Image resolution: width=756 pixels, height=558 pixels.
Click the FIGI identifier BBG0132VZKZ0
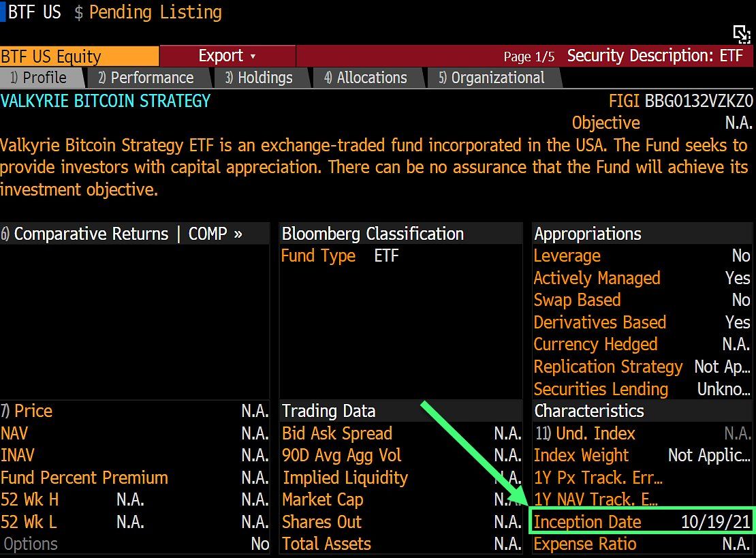pyautogui.click(x=698, y=102)
